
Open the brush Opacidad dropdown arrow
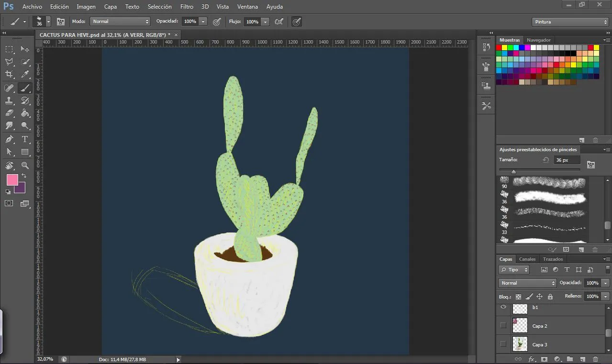(x=203, y=22)
